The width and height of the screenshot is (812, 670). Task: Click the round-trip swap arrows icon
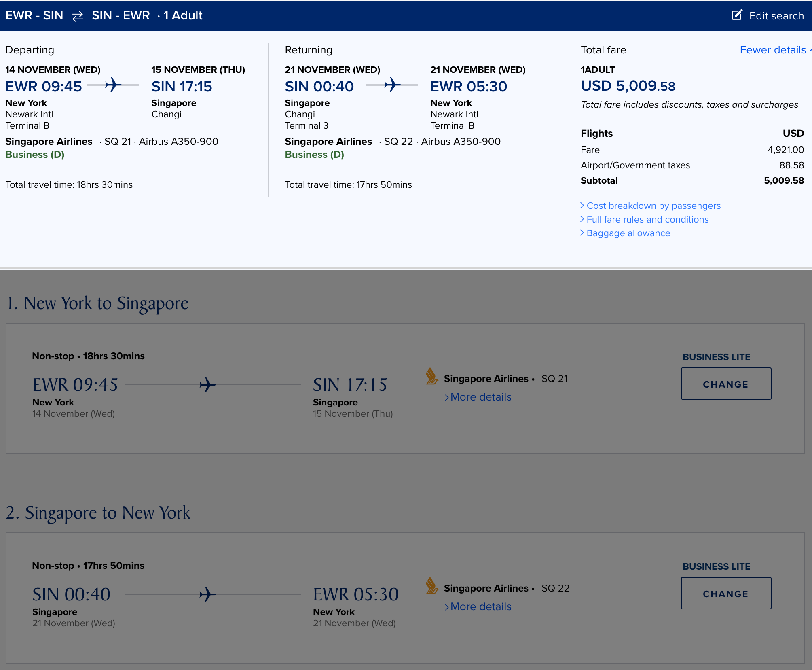pos(78,16)
